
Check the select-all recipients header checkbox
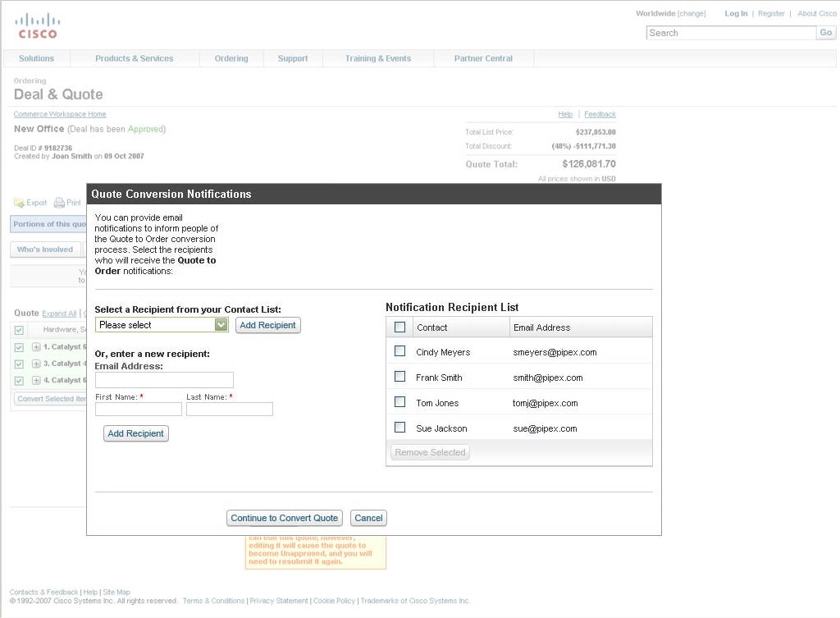click(399, 327)
